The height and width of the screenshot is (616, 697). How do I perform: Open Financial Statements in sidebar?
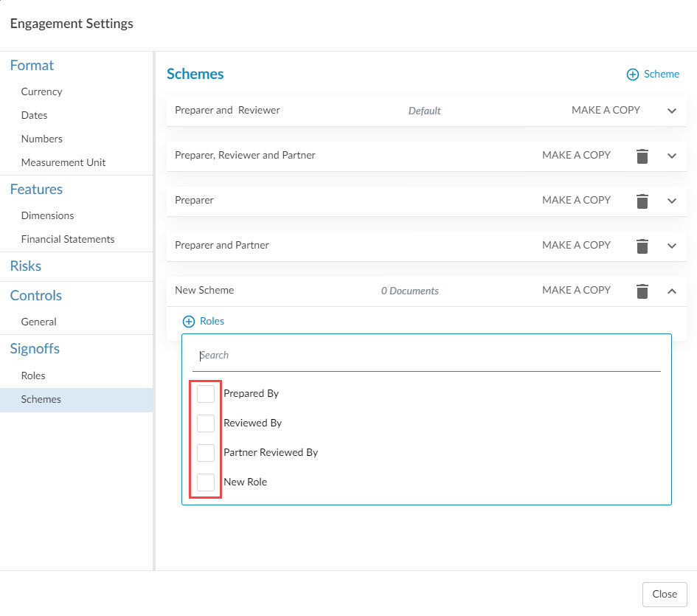coord(68,239)
